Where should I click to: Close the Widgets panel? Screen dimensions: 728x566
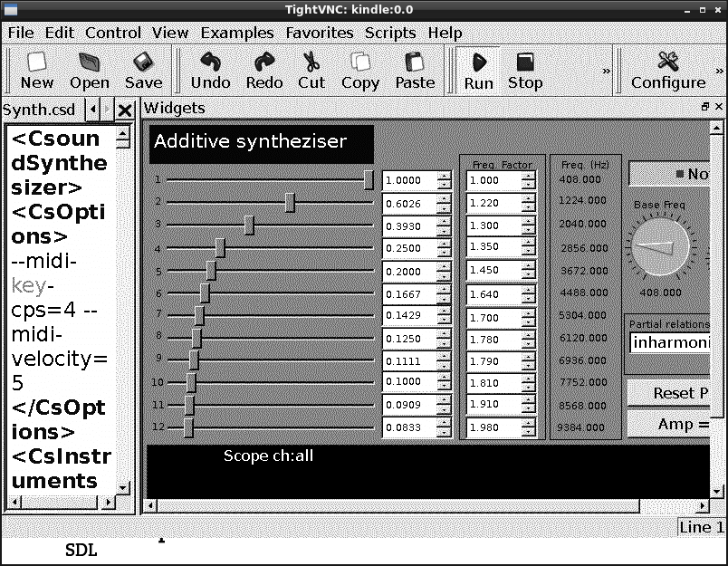tap(719, 107)
